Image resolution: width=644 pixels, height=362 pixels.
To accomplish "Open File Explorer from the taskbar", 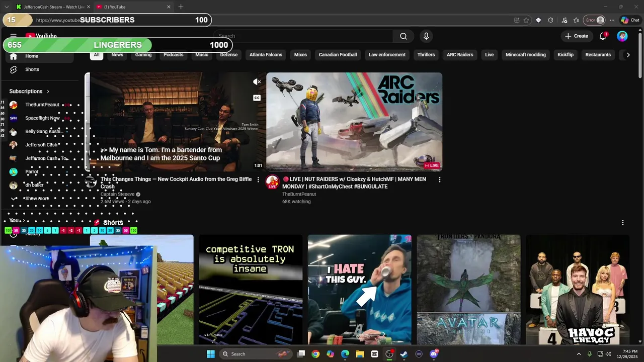I will (360, 354).
